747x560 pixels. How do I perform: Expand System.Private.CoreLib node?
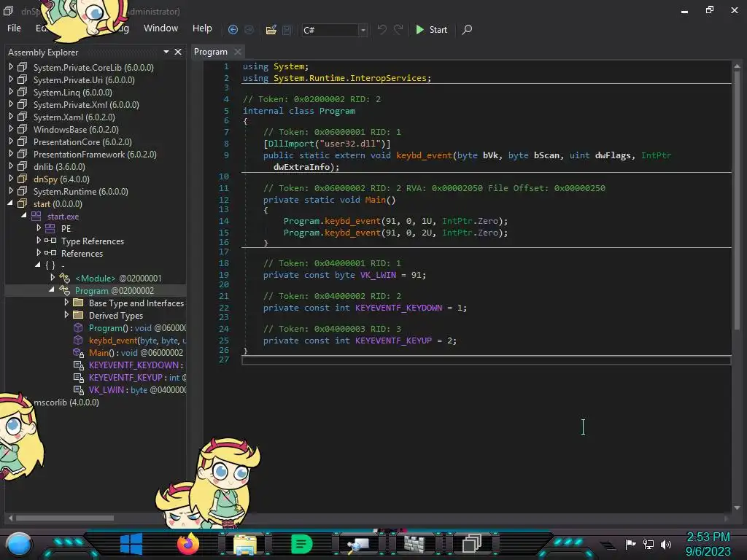click(x=11, y=67)
